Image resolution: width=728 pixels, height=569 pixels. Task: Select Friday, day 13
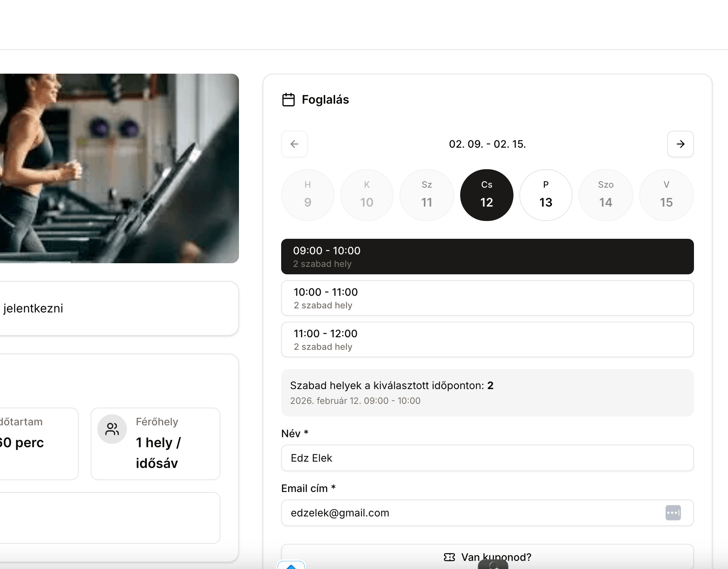point(546,195)
